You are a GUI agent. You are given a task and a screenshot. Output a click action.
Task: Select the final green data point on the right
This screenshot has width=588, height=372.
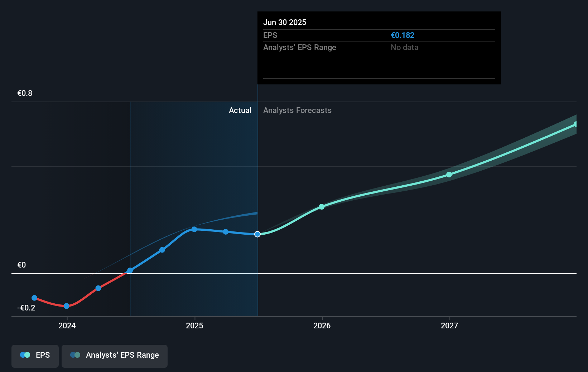[x=576, y=124]
